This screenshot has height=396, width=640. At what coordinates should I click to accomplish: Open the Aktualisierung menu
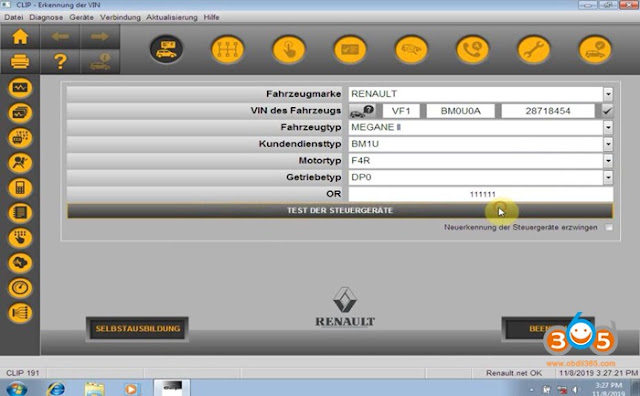click(x=171, y=17)
